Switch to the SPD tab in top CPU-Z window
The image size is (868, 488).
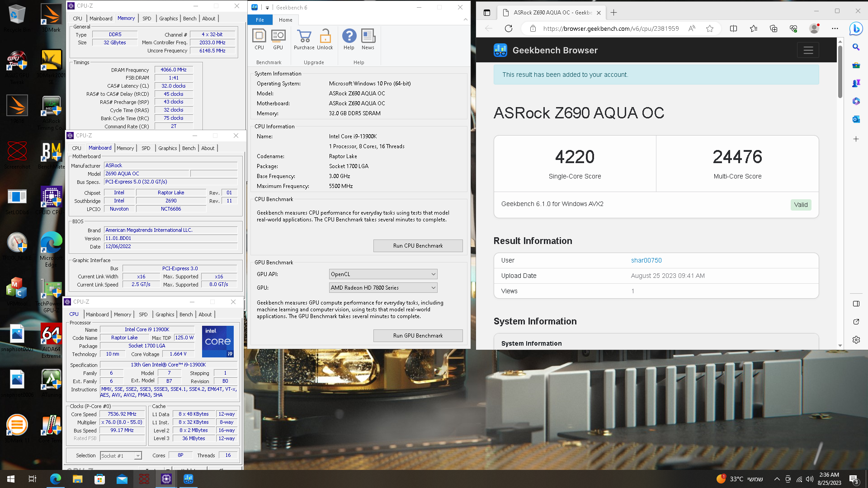click(147, 19)
